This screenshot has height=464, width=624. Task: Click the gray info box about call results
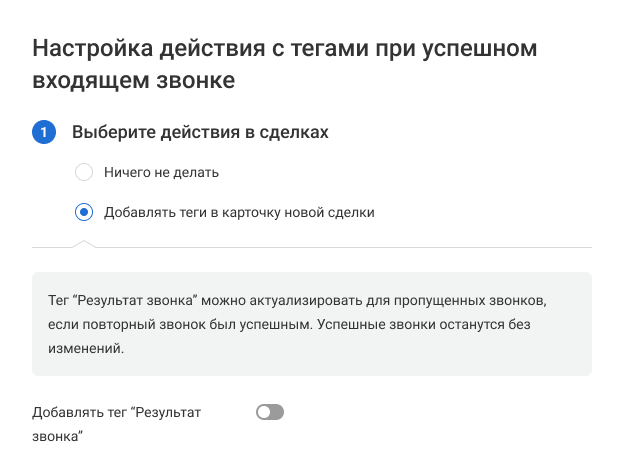pyautogui.click(x=312, y=325)
